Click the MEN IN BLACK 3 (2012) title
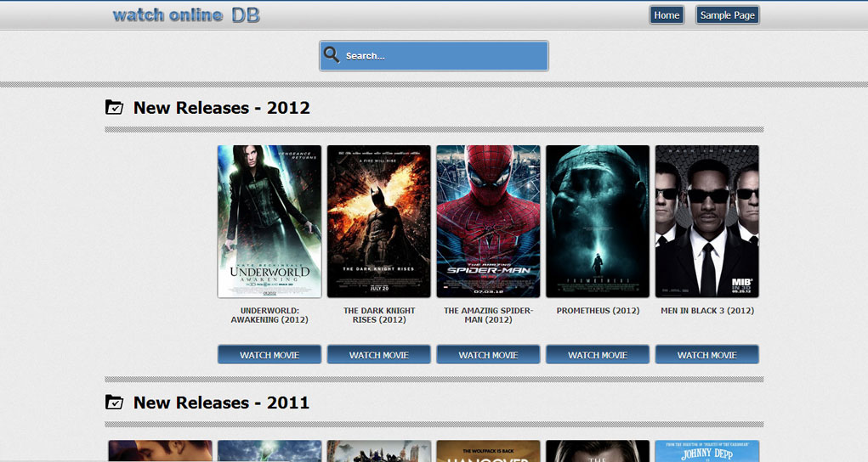The width and height of the screenshot is (868, 462). 707,310
